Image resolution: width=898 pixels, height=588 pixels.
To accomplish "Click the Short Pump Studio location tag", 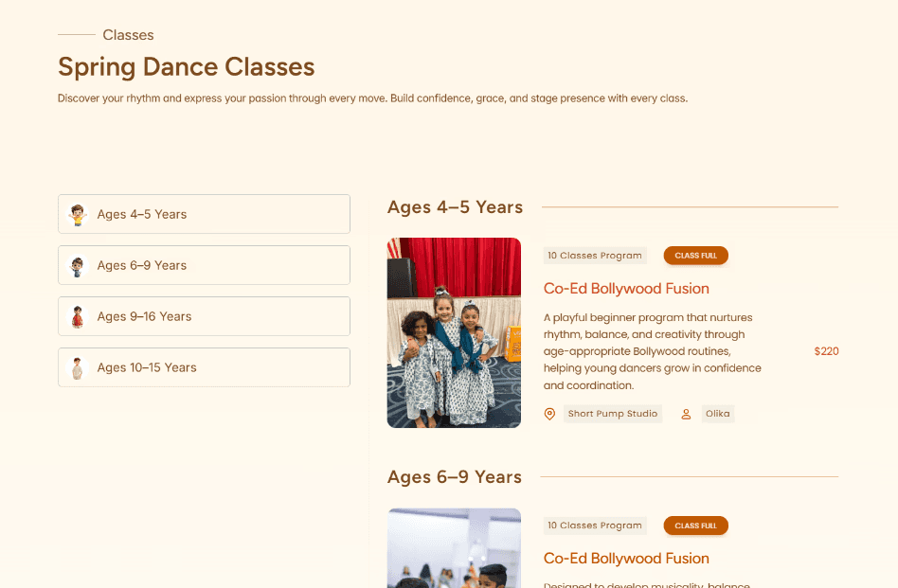I will [613, 414].
